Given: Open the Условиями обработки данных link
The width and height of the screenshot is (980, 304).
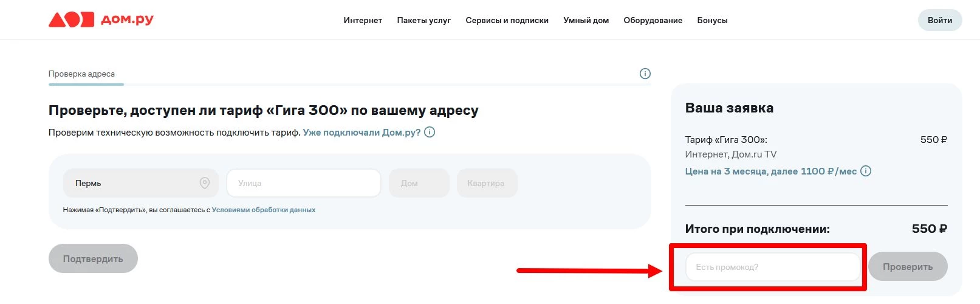Looking at the screenshot, I should pyautogui.click(x=263, y=210).
